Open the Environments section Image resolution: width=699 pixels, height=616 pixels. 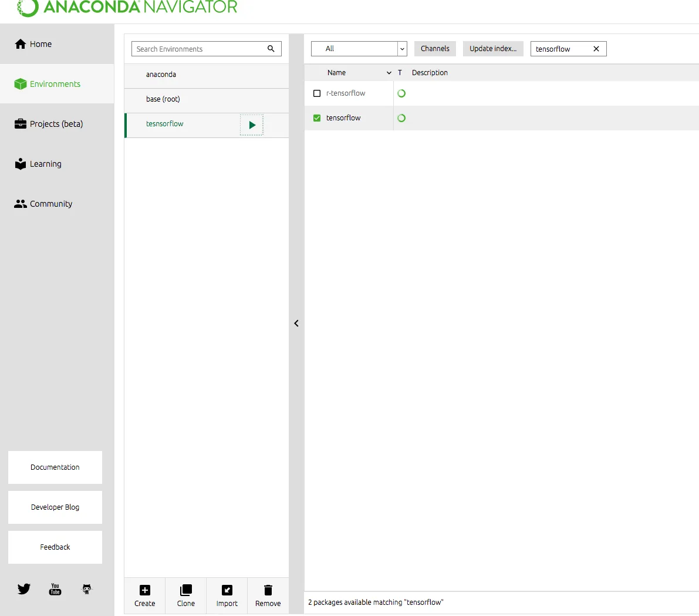(x=56, y=84)
